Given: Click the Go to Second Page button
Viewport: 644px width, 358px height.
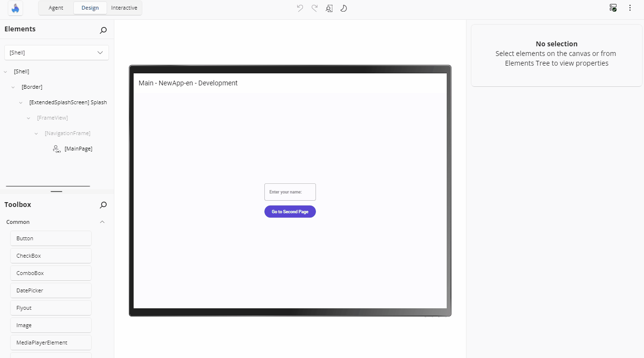Looking at the screenshot, I should [290, 211].
